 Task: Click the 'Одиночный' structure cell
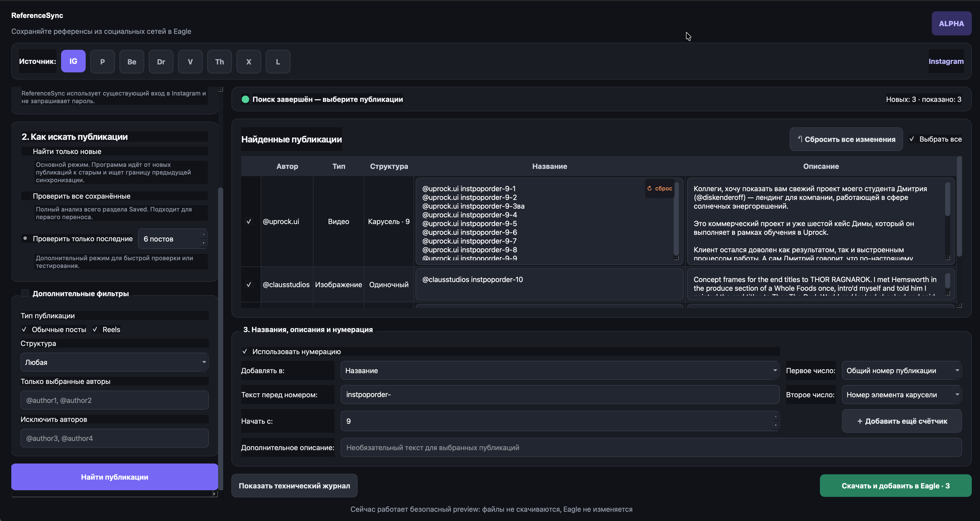[x=389, y=284]
